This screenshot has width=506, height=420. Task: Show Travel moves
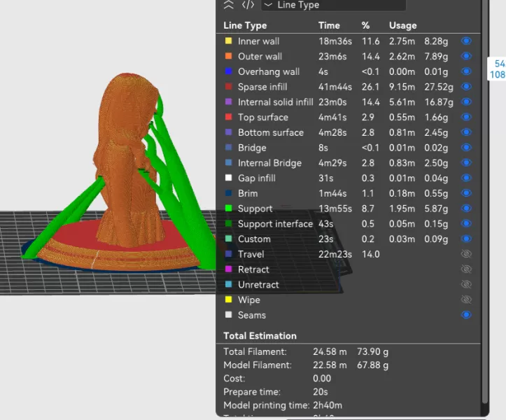466,254
